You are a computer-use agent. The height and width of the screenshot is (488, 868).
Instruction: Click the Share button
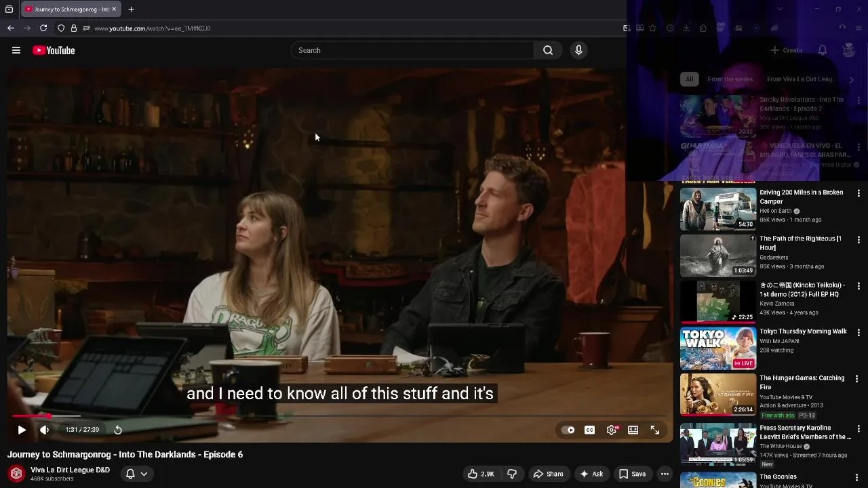tap(548, 474)
